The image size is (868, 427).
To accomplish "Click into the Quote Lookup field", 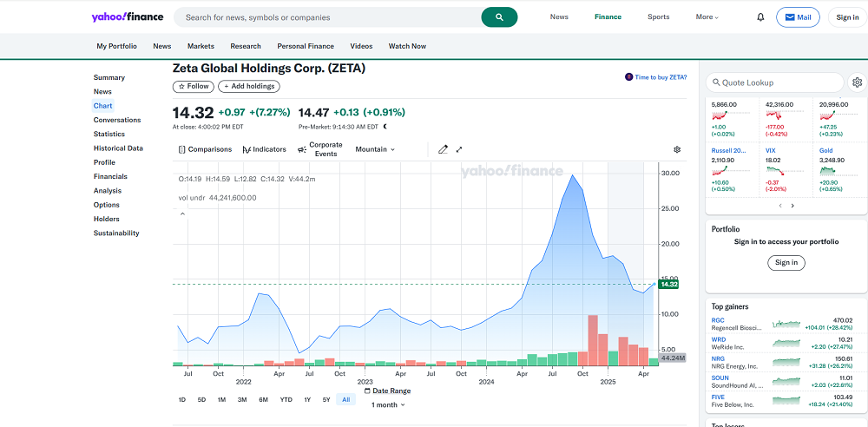I will click(777, 82).
